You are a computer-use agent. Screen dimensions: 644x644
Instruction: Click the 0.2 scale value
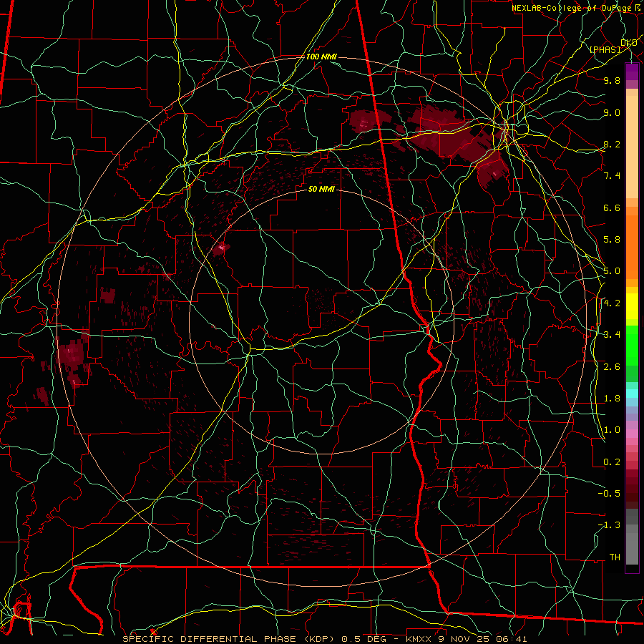point(612,462)
